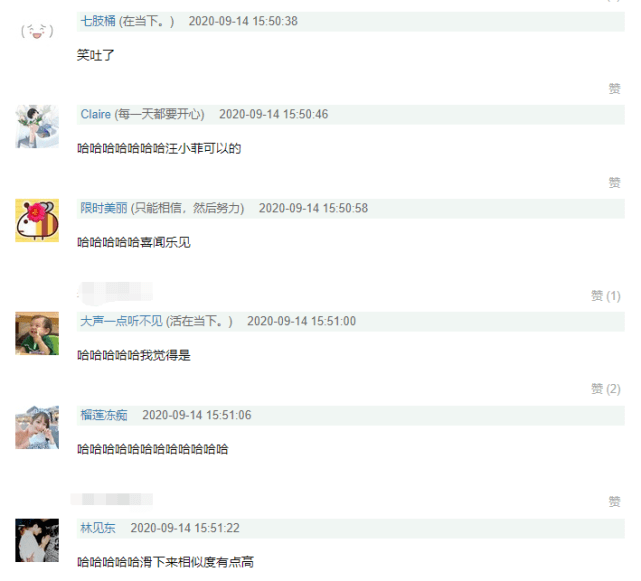Open 七胺桶 user profile link
641x581 pixels.
(x=98, y=21)
